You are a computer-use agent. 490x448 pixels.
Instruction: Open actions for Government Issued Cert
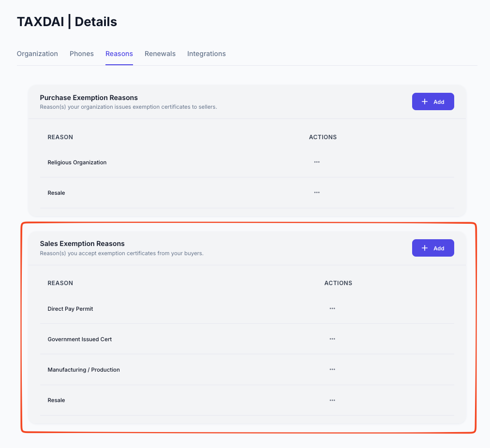332,339
